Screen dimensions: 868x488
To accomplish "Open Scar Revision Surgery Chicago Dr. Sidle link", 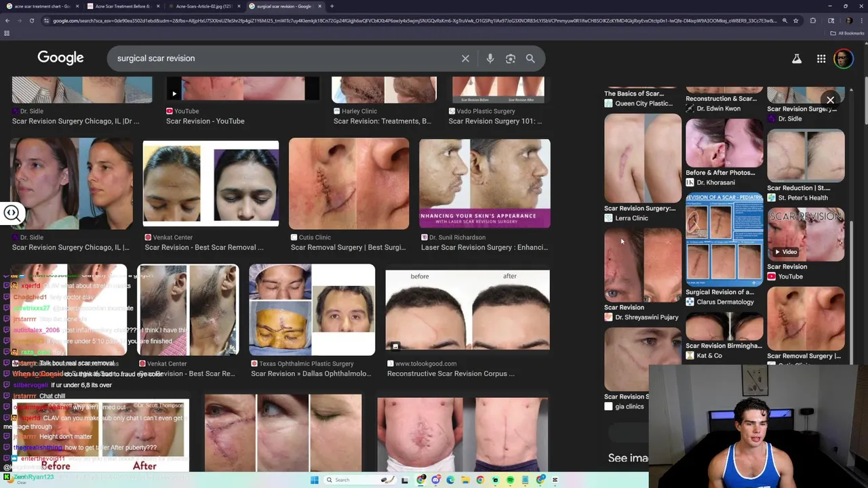I will tap(75, 121).
